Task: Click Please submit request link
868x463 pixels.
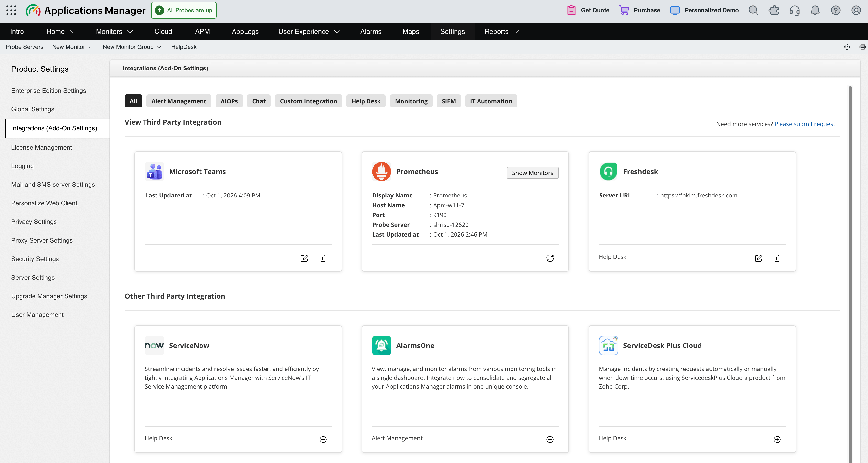Action: tap(805, 124)
